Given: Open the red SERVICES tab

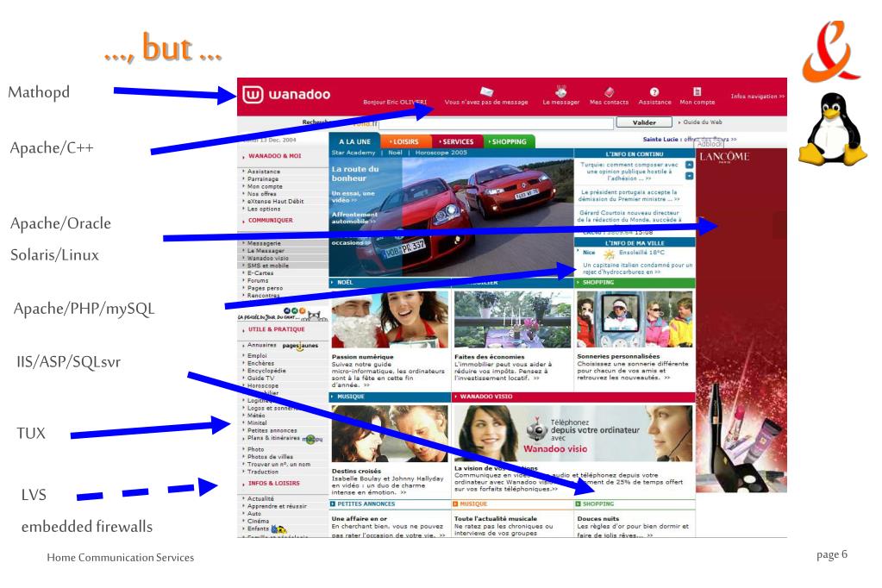Looking at the screenshot, I should pyautogui.click(x=457, y=141).
